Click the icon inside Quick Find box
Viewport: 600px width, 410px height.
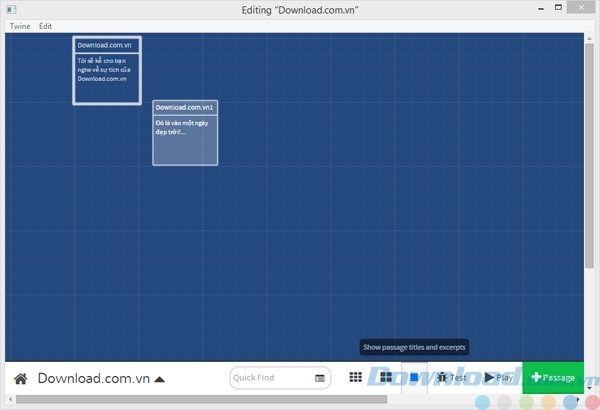[320, 378]
